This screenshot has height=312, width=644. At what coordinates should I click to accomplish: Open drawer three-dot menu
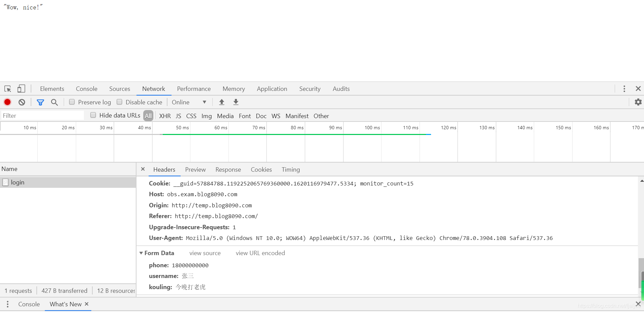click(7, 304)
